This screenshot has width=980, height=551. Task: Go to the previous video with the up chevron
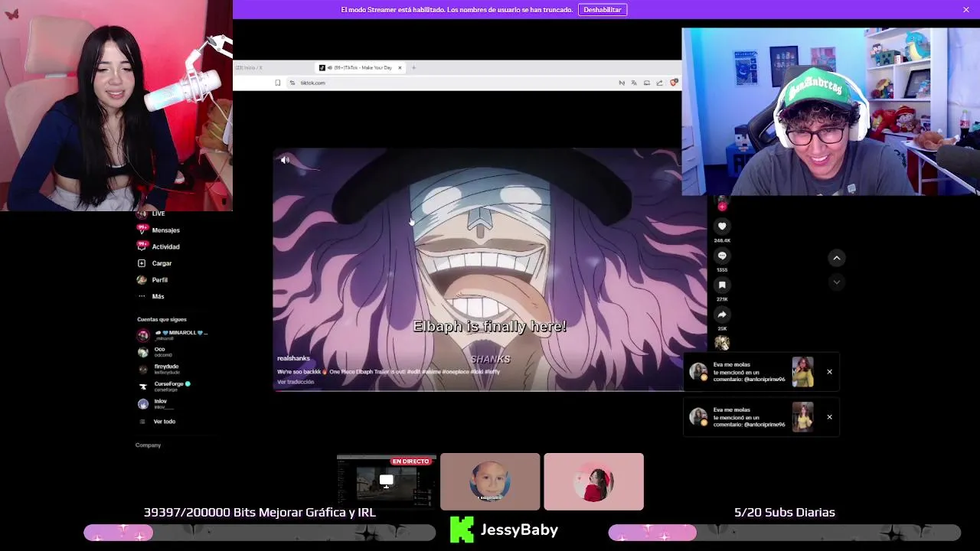coord(837,258)
